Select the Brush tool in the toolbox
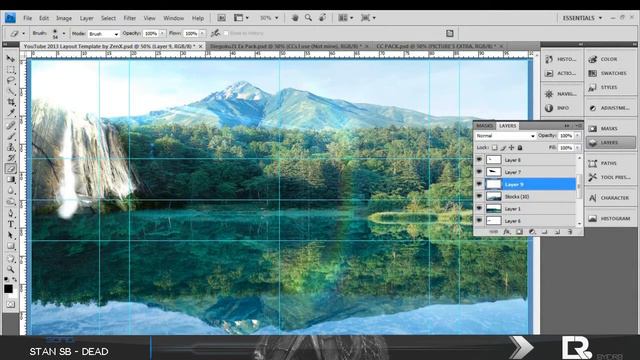Image resolution: width=640 pixels, height=360 pixels. point(11,136)
